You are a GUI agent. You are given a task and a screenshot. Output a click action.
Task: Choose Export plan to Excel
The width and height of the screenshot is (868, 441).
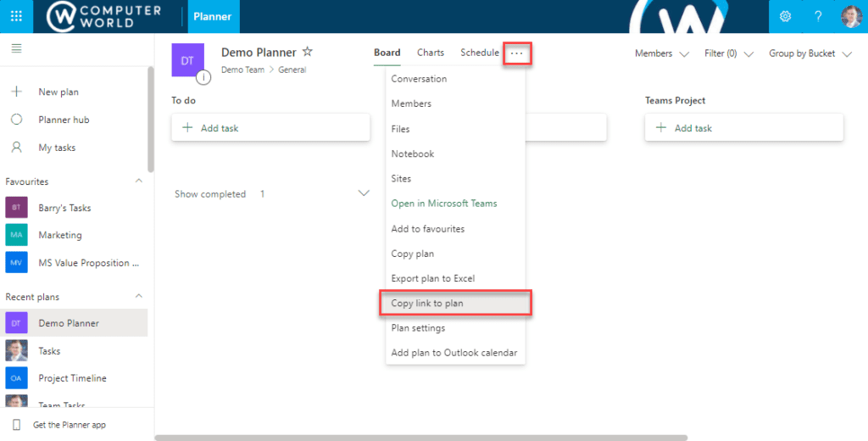pos(455,278)
